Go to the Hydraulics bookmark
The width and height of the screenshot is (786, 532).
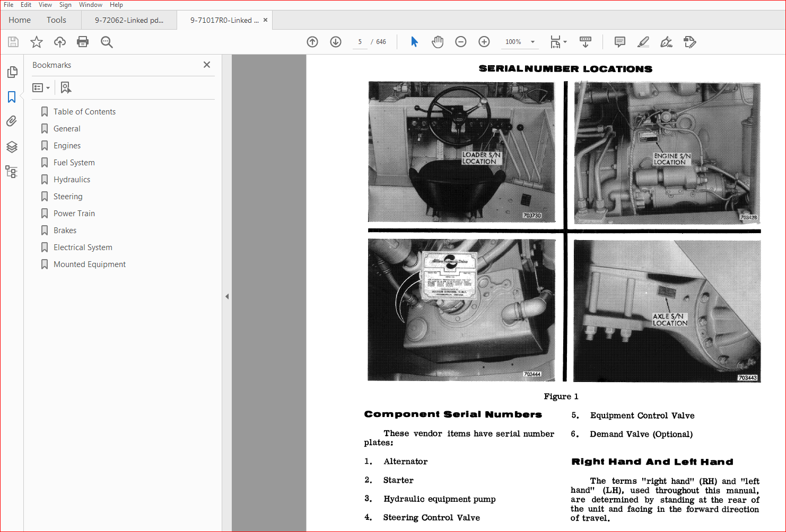pos(72,180)
